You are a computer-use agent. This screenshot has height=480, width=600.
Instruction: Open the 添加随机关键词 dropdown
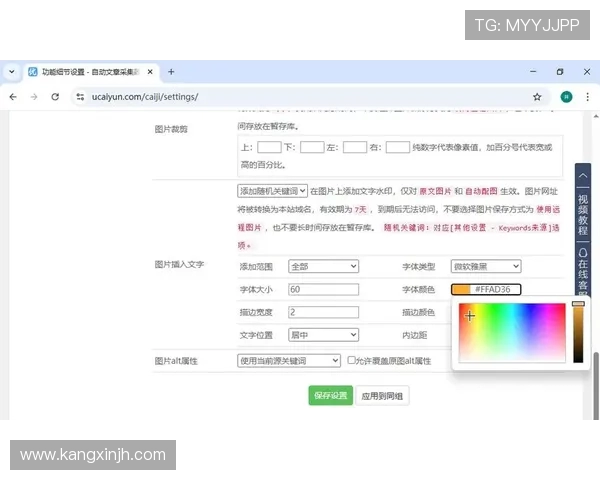(272, 191)
